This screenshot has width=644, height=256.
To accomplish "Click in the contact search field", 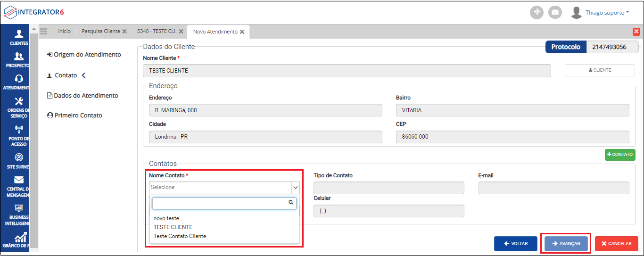I will pyautogui.click(x=221, y=203).
